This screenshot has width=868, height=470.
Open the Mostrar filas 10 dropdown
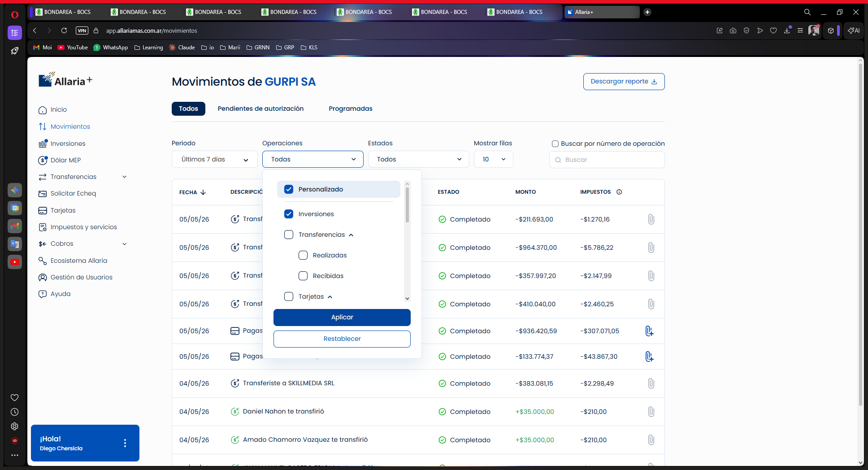click(x=494, y=159)
